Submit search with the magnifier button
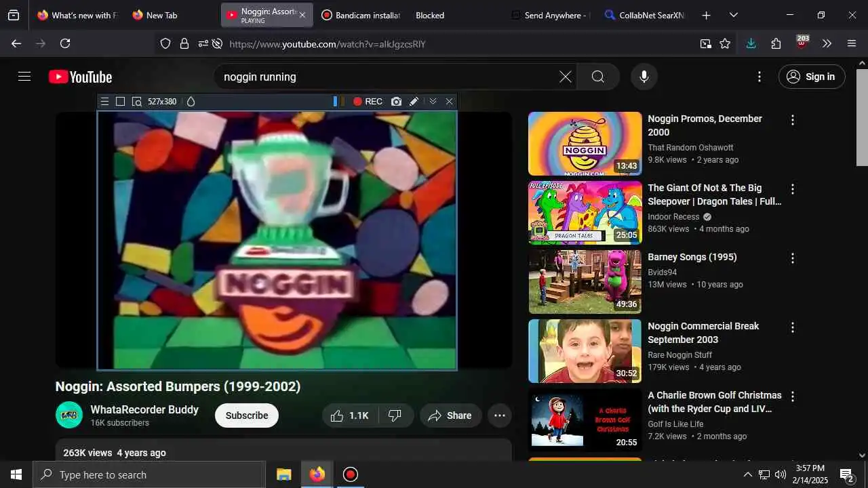Image resolution: width=868 pixels, height=488 pixels. click(597, 77)
